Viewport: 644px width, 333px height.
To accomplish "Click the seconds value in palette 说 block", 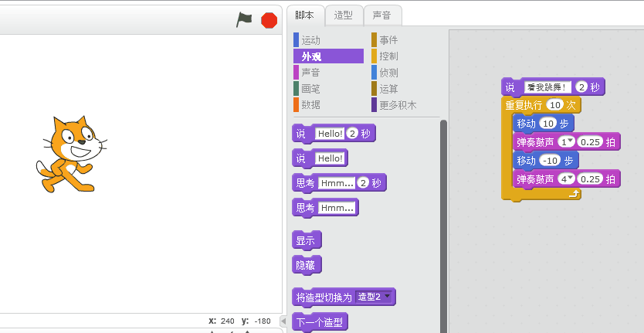I will click(352, 134).
